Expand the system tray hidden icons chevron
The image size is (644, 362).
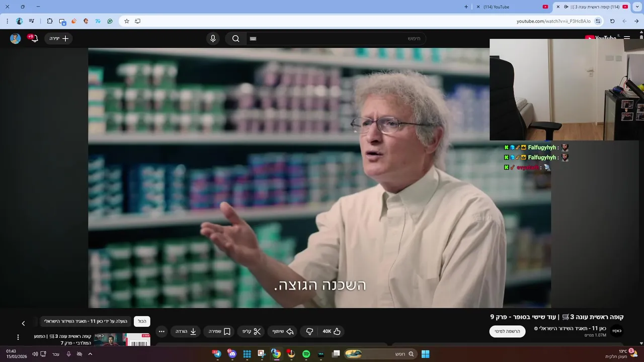90,354
